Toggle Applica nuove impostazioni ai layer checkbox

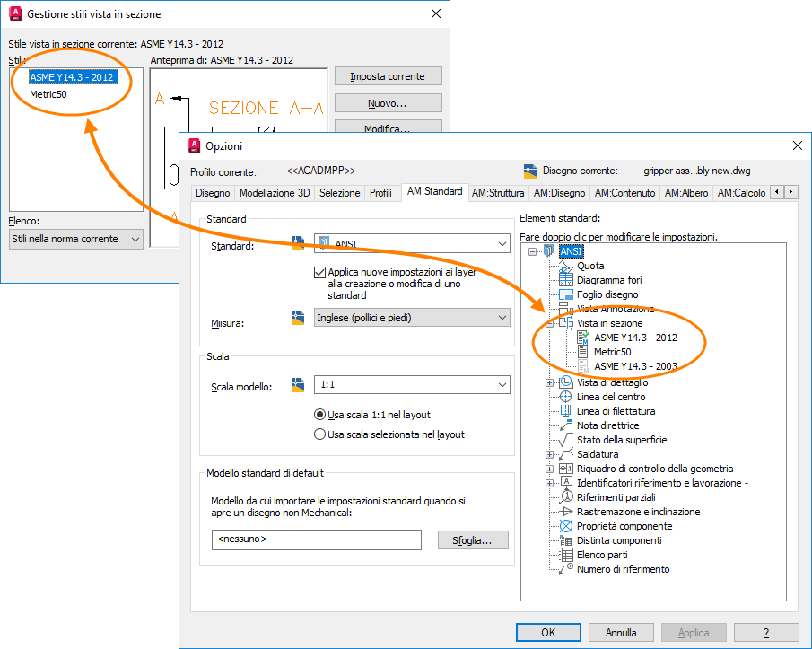coord(320,273)
